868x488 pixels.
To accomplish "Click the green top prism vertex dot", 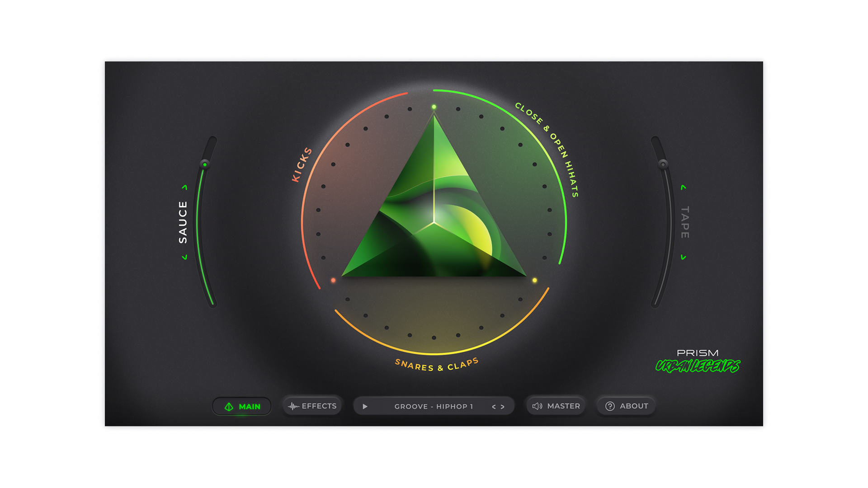I will 434,107.
